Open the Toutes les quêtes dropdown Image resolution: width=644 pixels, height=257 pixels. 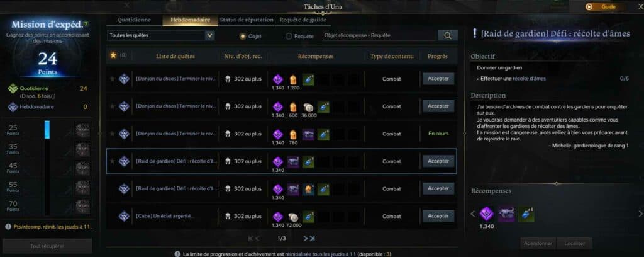point(160,36)
